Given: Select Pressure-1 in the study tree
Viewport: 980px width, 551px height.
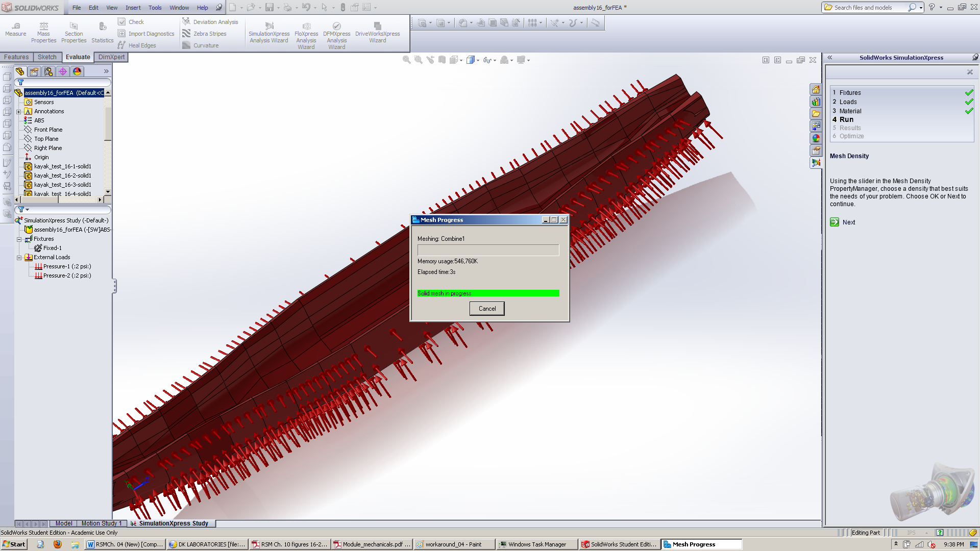Looking at the screenshot, I should (63, 267).
